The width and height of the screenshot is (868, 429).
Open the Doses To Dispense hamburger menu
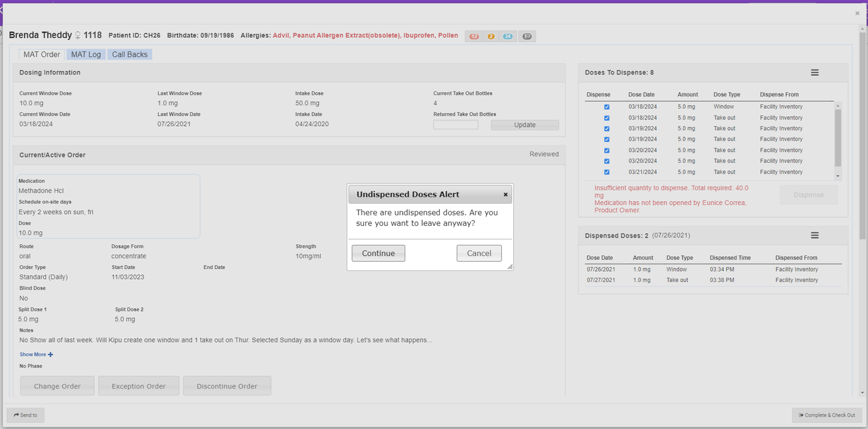pos(814,72)
